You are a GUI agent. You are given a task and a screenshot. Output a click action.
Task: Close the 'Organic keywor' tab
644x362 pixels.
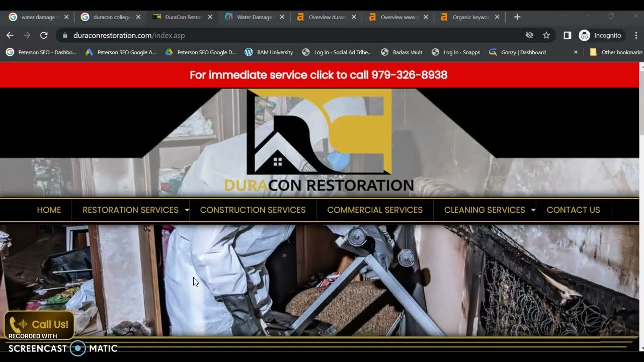pyautogui.click(x=498, y=17)
